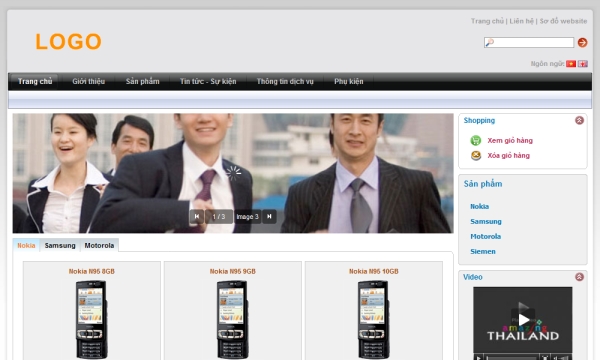Click the Nokia N96 10GB phone image

(x=374, y=319)
